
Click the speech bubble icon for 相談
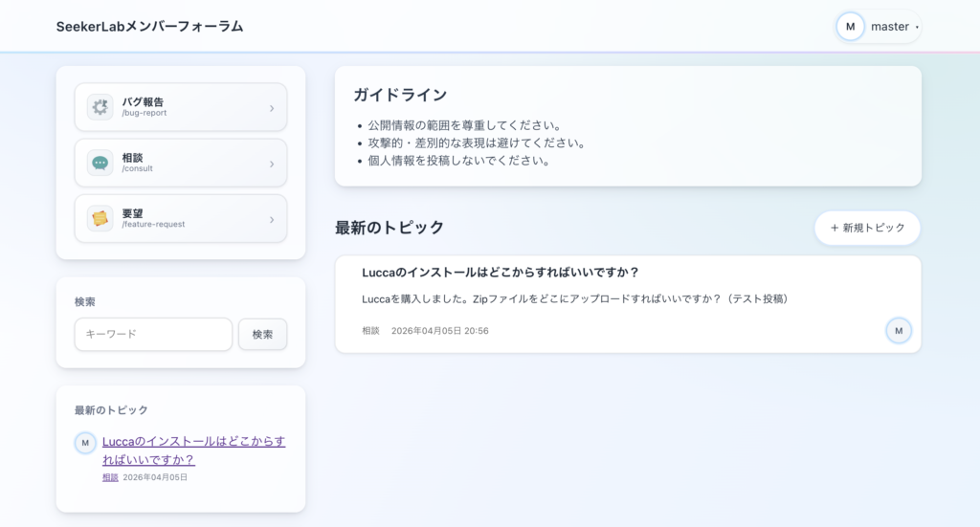(100, 163)
